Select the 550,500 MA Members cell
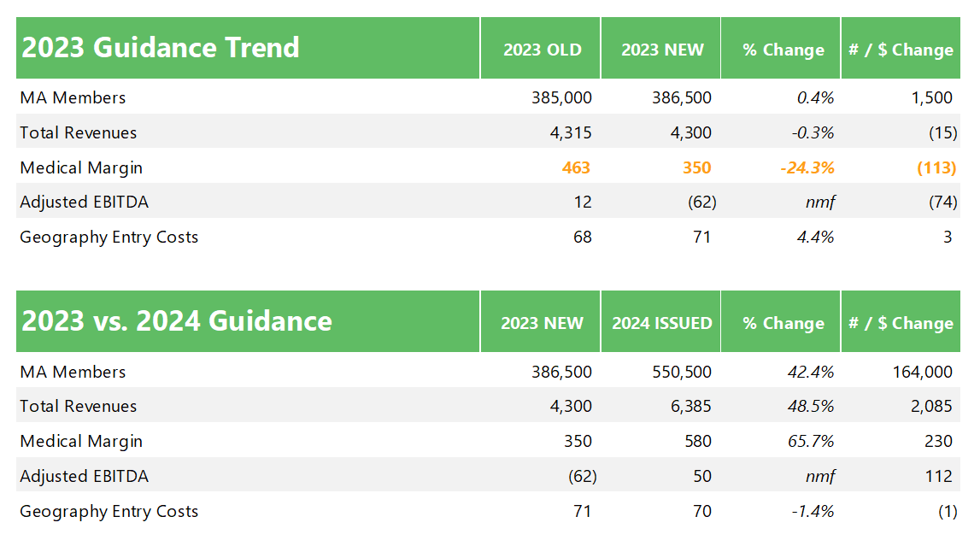The image size is (980, 546). point(680,372)
